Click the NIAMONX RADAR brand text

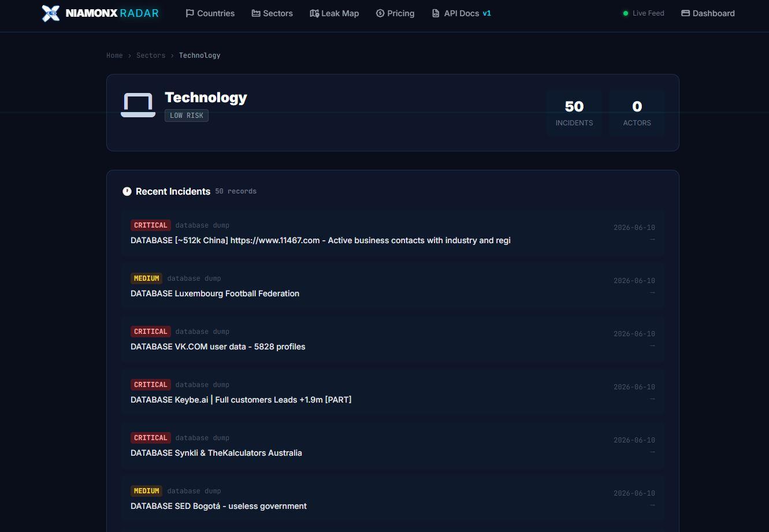tap(112, 13)
